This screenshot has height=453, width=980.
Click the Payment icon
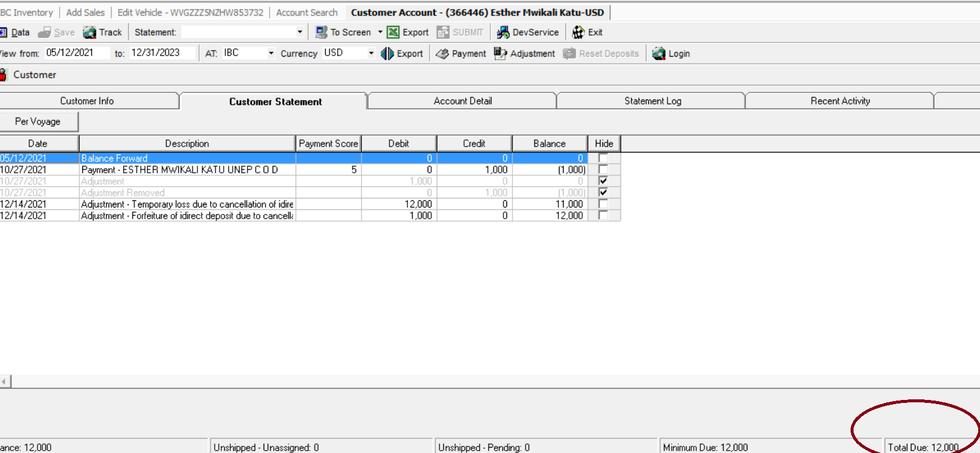pos(442,54)
